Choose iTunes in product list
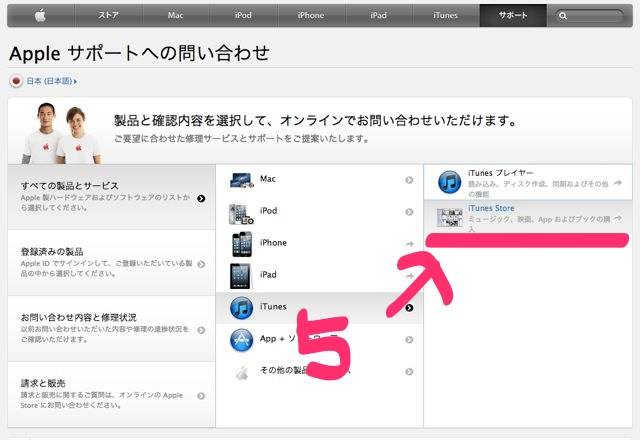This screenshot has height=440, width=640. point(319,308)
